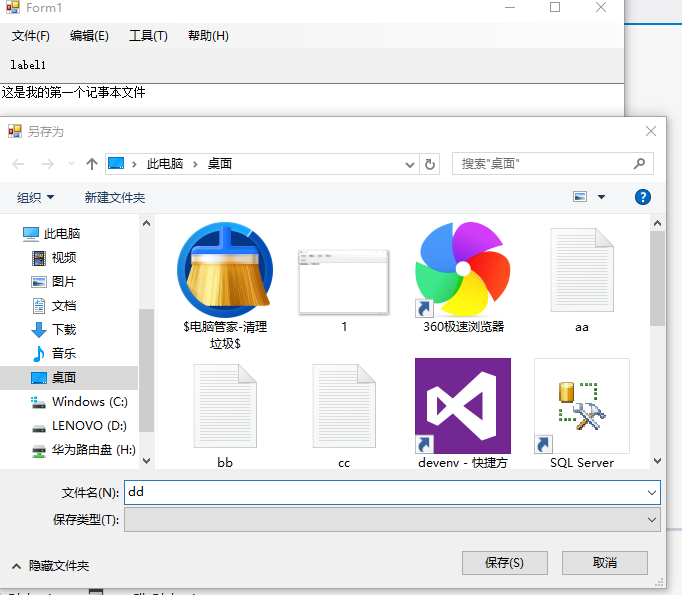Select LENOVO (D:) drive
Screen dimensions: 682x595
79,425
